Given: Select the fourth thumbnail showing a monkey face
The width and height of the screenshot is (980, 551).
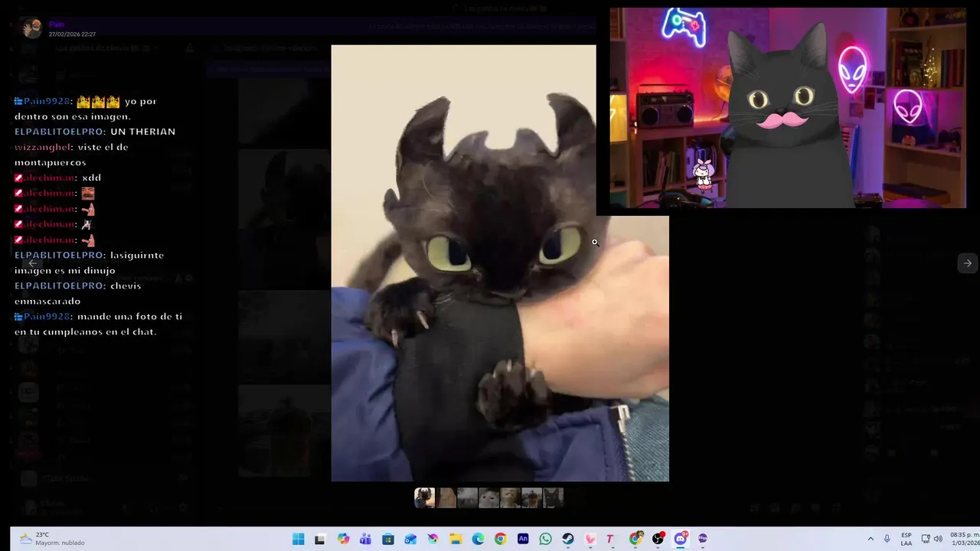Looking at the screenshot, I should (x=489, y=498).
